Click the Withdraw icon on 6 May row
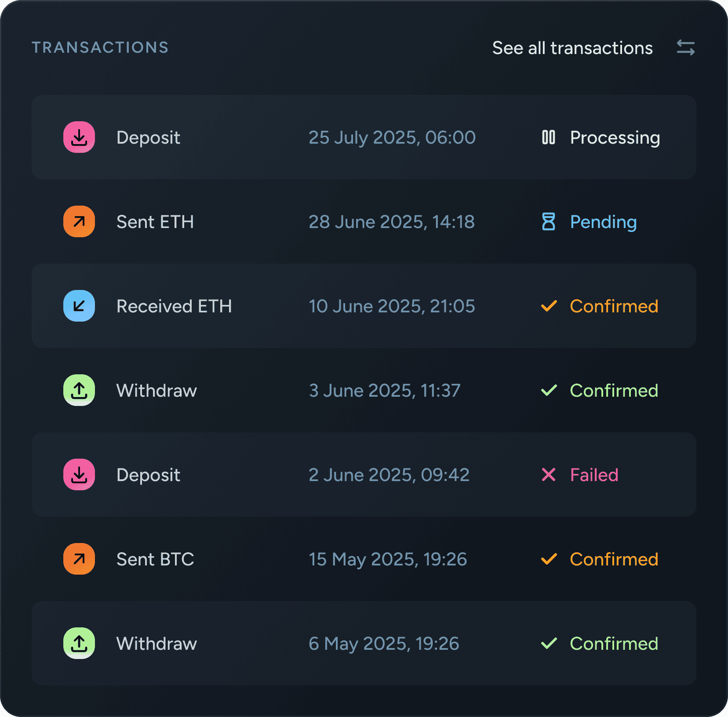 pyautogui.click(x=79, y=643)
